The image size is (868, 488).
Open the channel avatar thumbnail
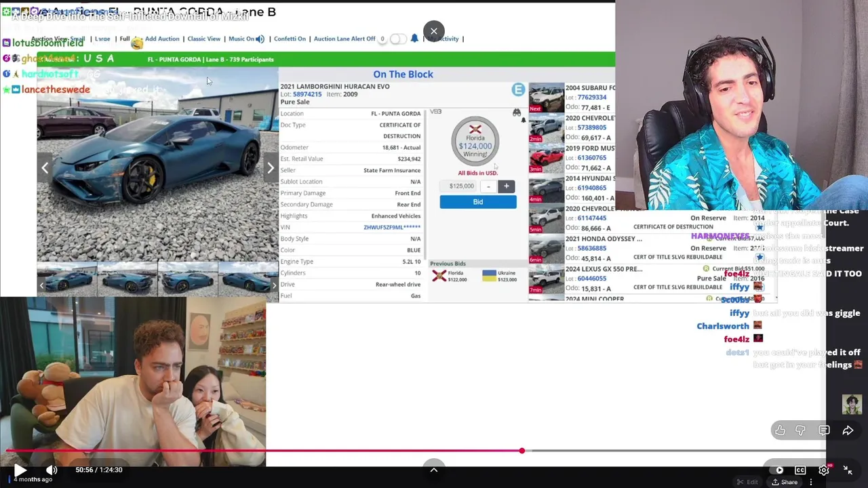852,404
